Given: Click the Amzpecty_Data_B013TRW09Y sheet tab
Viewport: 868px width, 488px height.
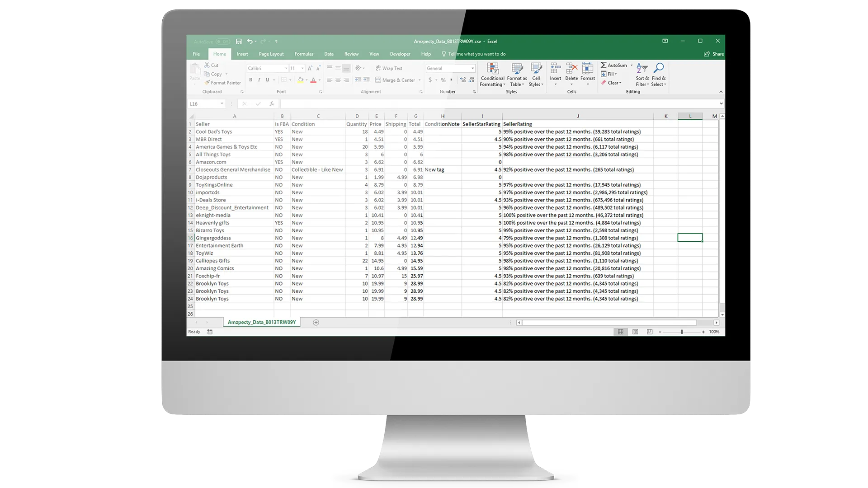Looking at the screenshot, I should tap(261, 322).
